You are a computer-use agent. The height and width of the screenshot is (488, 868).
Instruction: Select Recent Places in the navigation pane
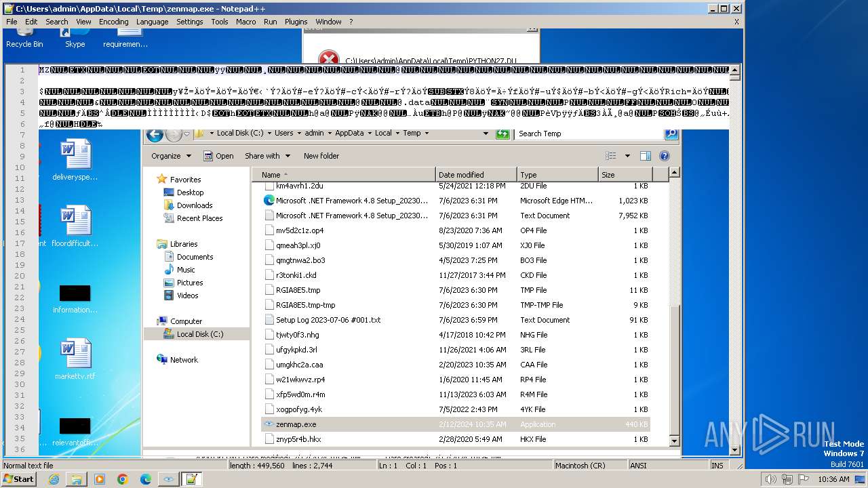click(x=199, y=218)
